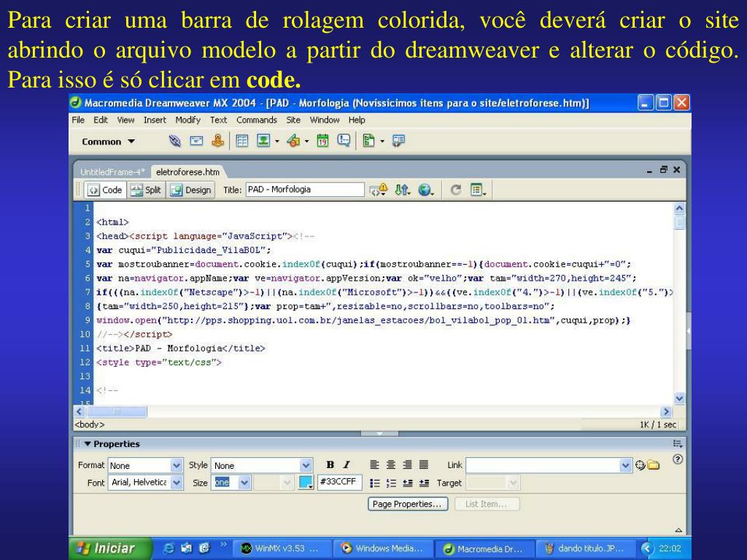
Task: Click the Media insert icon
Action: pos(293,141)
